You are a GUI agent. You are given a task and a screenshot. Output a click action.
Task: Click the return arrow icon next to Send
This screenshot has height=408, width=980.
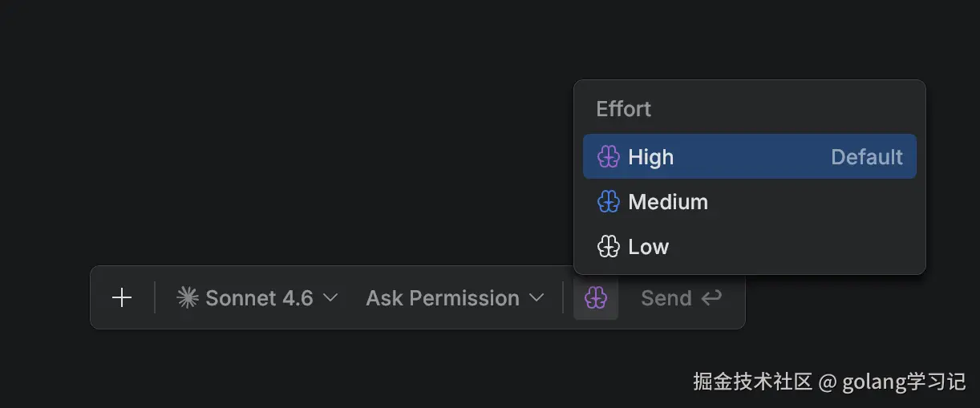pos(711,298)
